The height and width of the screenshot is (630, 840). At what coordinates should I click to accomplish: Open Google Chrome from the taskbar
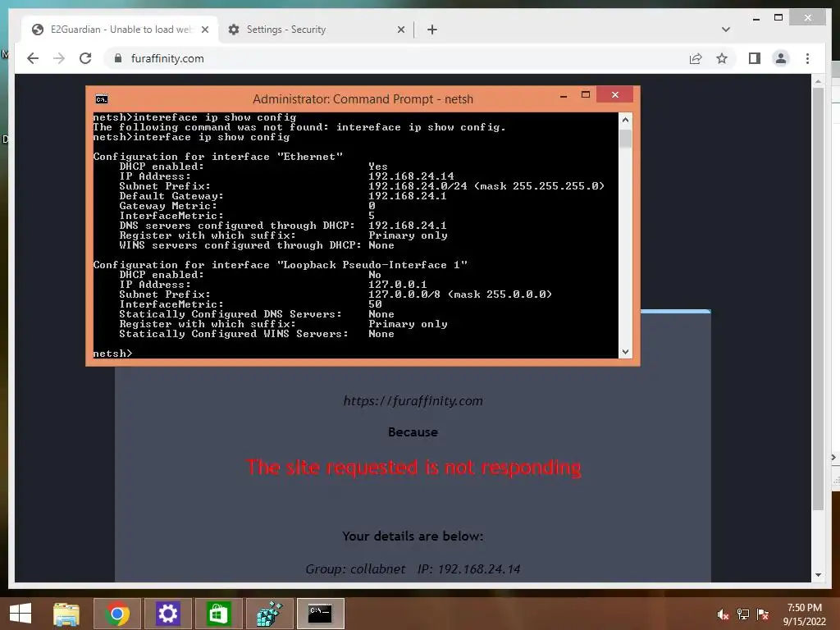pos(117,614)
